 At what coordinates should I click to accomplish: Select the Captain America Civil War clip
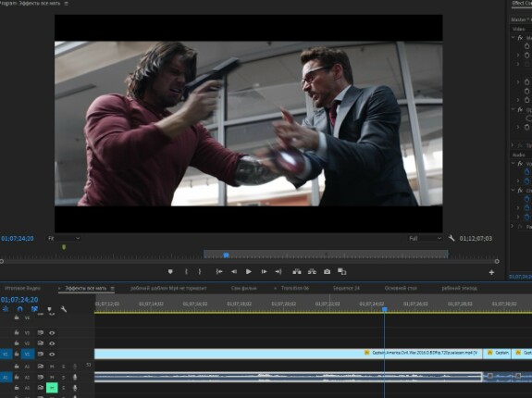coord(288,354)
